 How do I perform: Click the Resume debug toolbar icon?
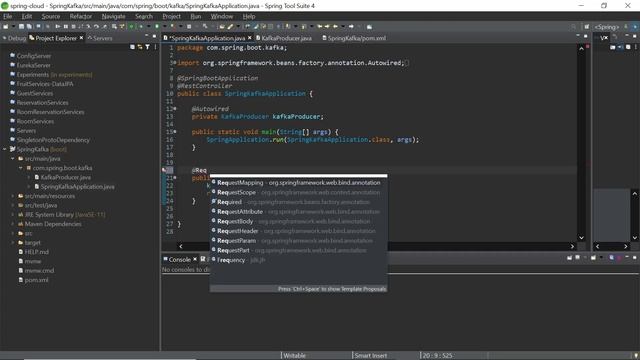58,27
